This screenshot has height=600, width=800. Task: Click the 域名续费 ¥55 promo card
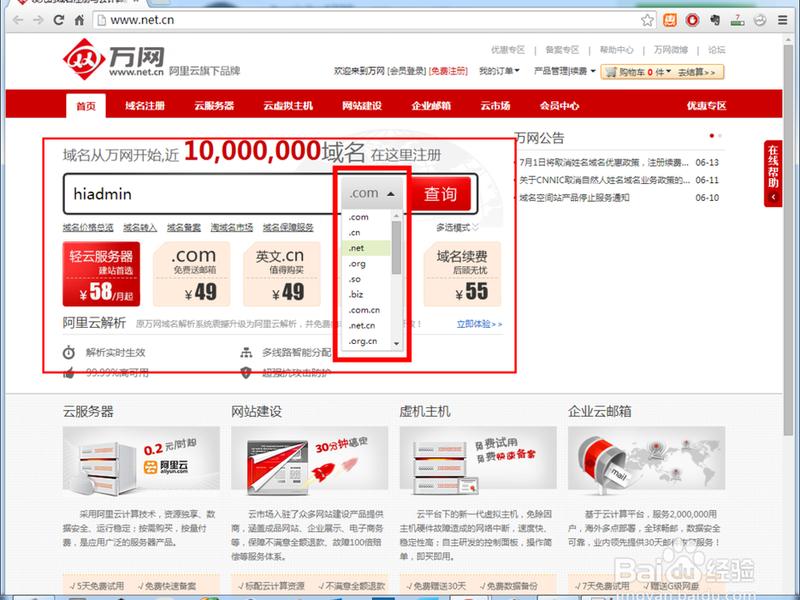[462, 274]
